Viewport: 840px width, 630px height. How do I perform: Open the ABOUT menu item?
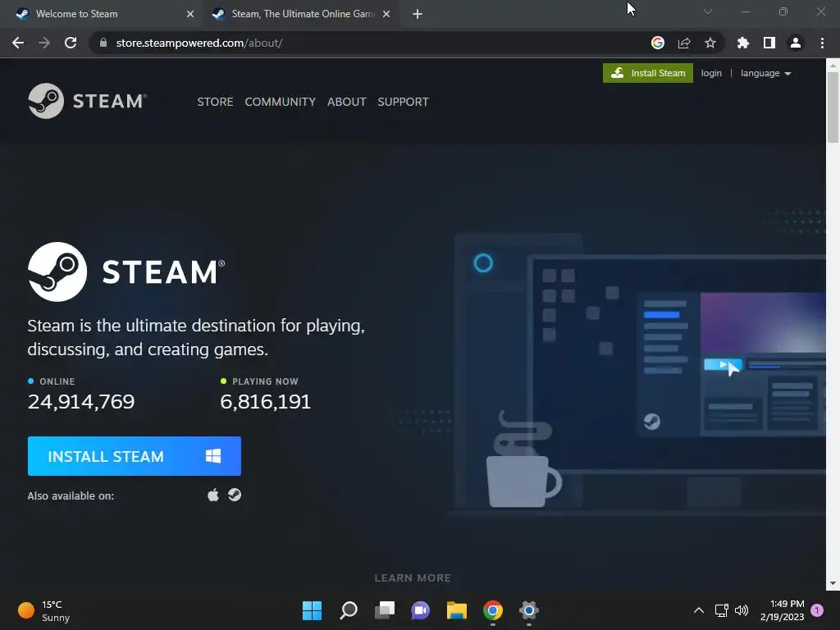[347, 102]
